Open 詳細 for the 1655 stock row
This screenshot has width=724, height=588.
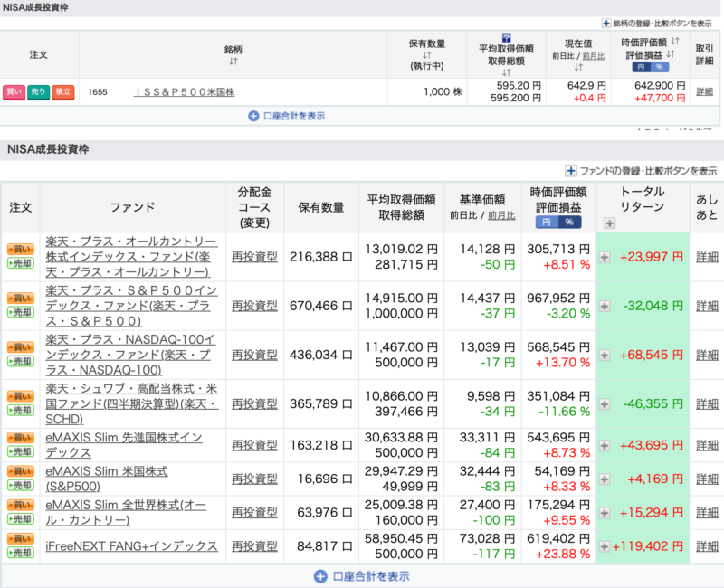pos(704,92)
